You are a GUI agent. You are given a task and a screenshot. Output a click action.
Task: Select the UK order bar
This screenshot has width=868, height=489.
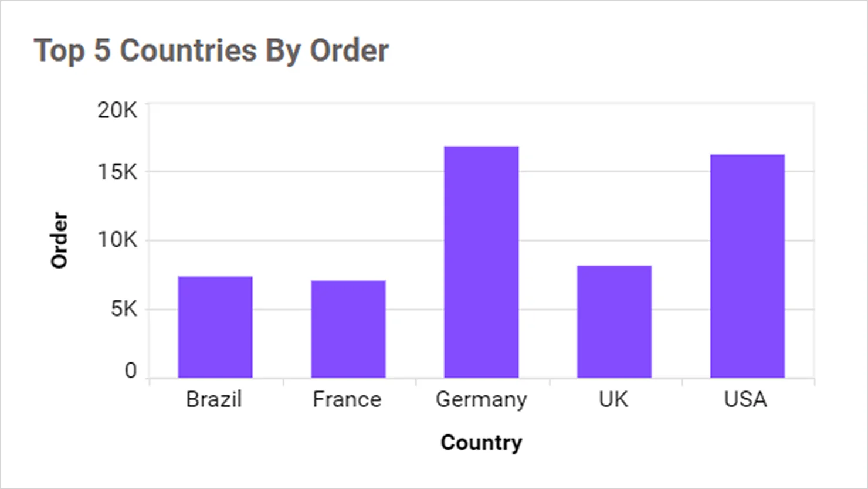pos(614,321)
